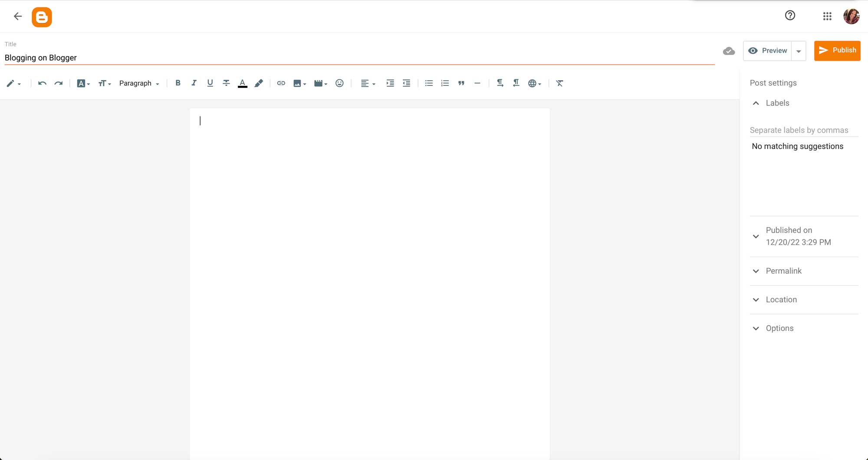The height and width of the screenshot is (460, 868).
Task: Toggle underline formatting
Action: click(x=210, y=83)
